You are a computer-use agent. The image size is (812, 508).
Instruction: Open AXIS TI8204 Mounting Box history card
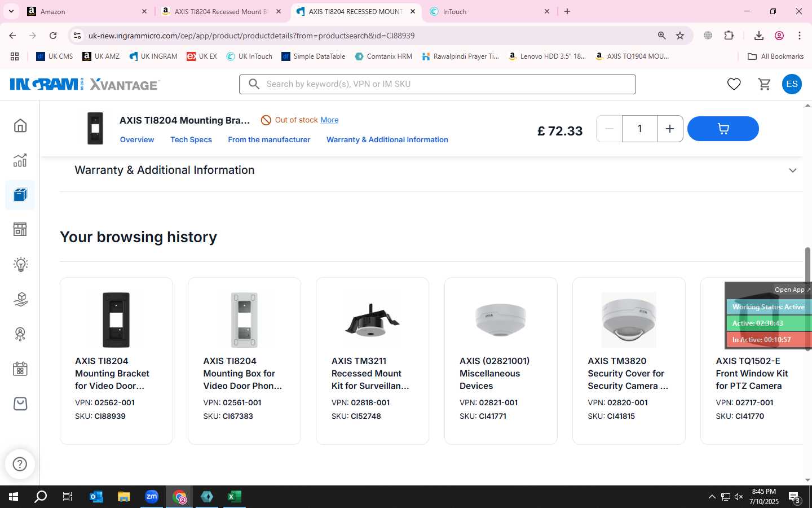tap(244, 361)
